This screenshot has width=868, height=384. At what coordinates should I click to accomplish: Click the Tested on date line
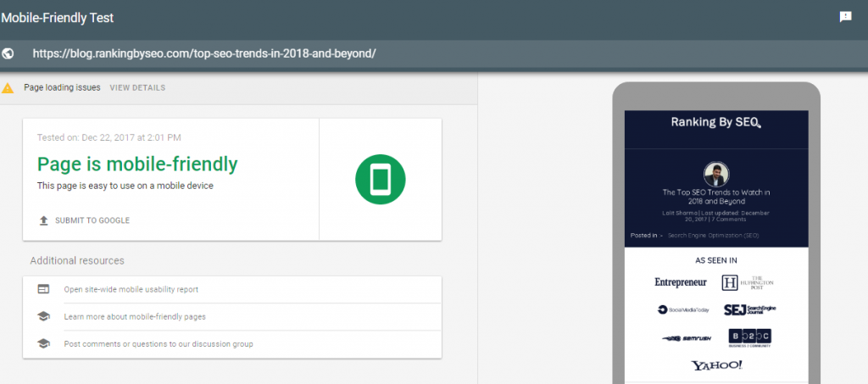pyautogui.click(x=109, y=138)
